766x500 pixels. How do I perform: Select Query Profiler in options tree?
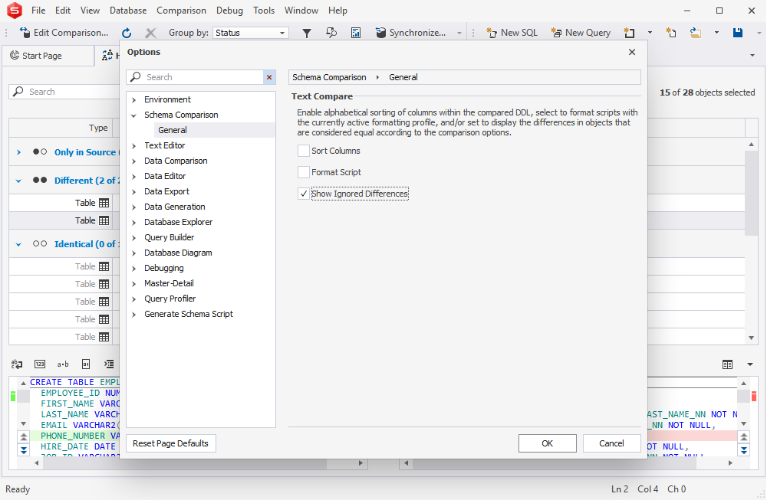click(x=170, y=299)
